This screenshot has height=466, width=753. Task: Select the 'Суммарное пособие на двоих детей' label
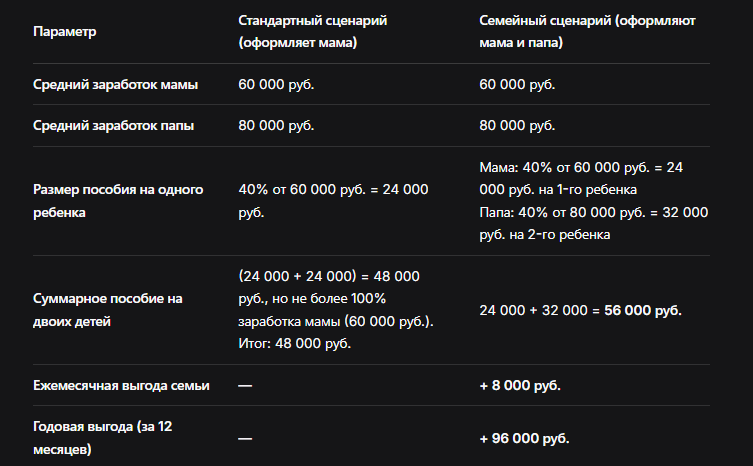(108, 310)
